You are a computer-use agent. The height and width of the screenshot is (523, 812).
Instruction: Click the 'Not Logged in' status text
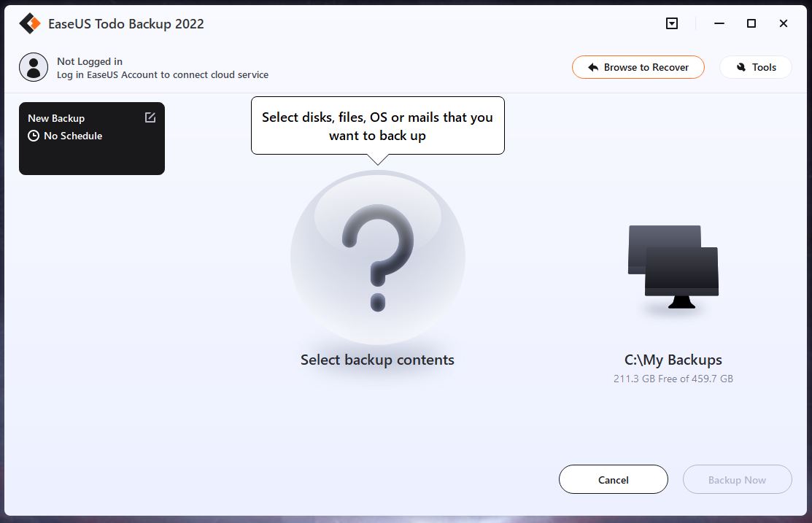[x=90, y=61]
